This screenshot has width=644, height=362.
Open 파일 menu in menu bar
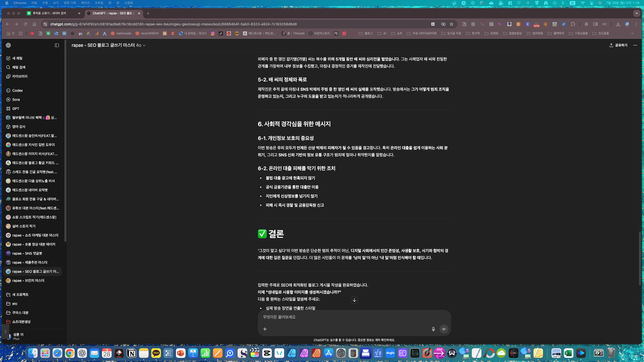click(34, 3)
